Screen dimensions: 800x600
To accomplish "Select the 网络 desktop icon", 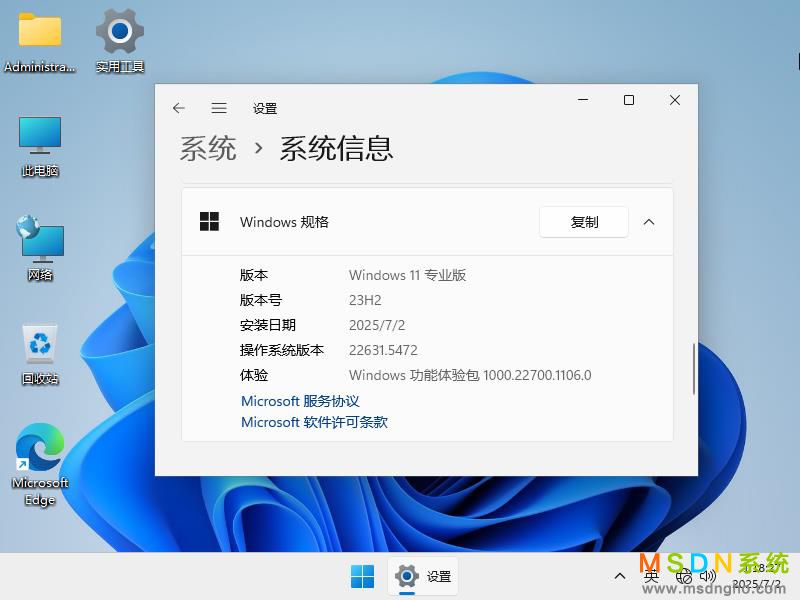I will (x=40, y=248).
